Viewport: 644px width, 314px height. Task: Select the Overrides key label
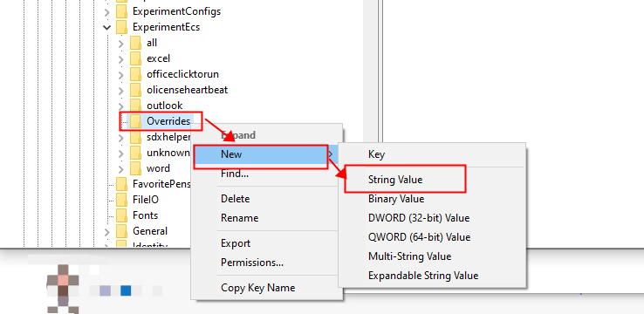pos(168,121)
